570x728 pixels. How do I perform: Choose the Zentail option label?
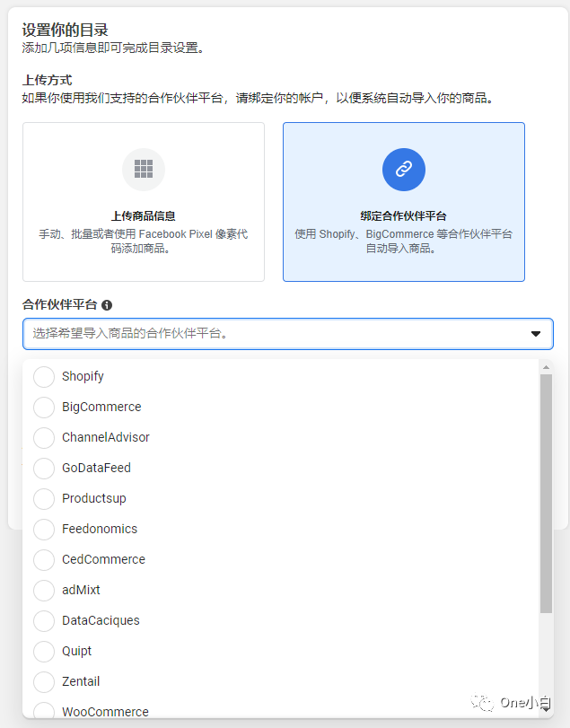81,681
